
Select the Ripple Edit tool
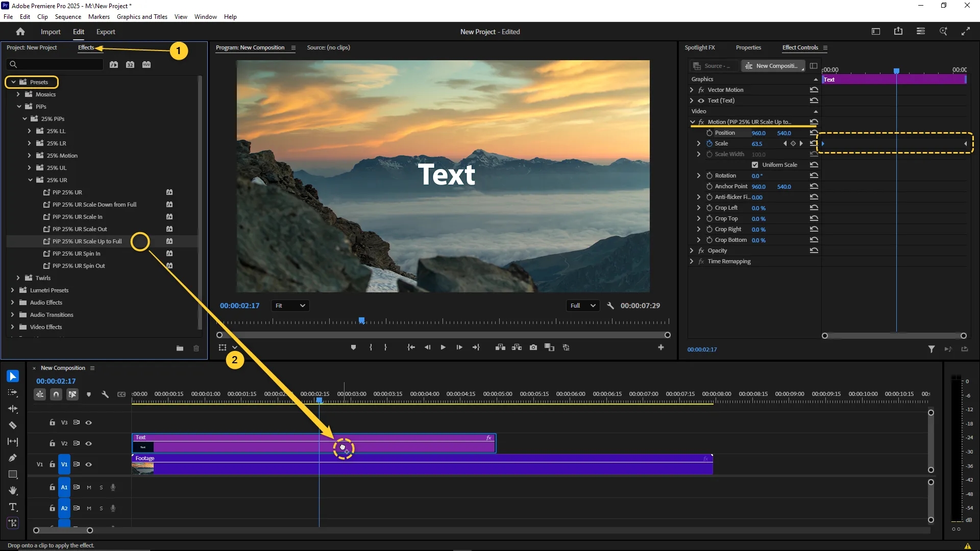click(x=13, y=409)
